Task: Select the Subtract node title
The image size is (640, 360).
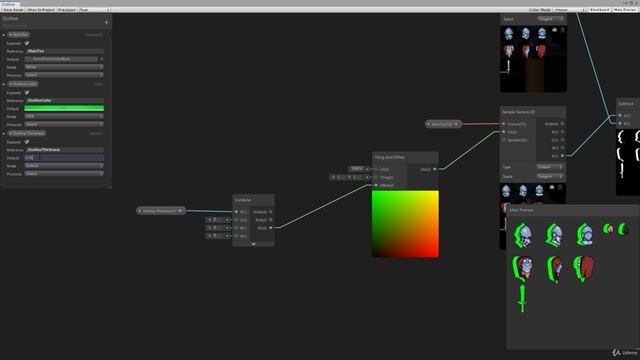Action: (627, 104)
